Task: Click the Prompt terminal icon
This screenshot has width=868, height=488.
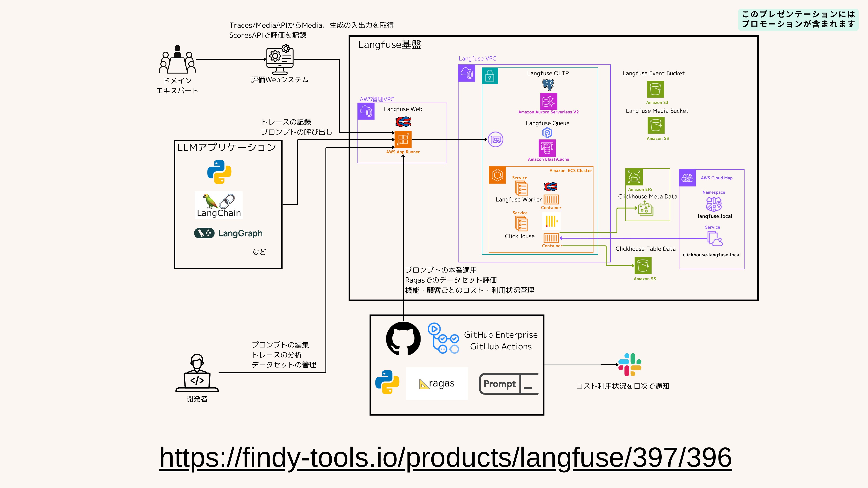Action: [508, 384]
